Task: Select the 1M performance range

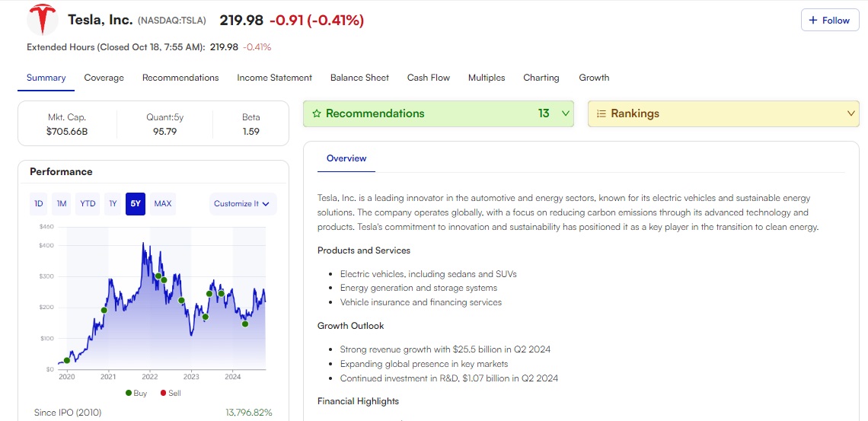Action: (x=62, y=203)
